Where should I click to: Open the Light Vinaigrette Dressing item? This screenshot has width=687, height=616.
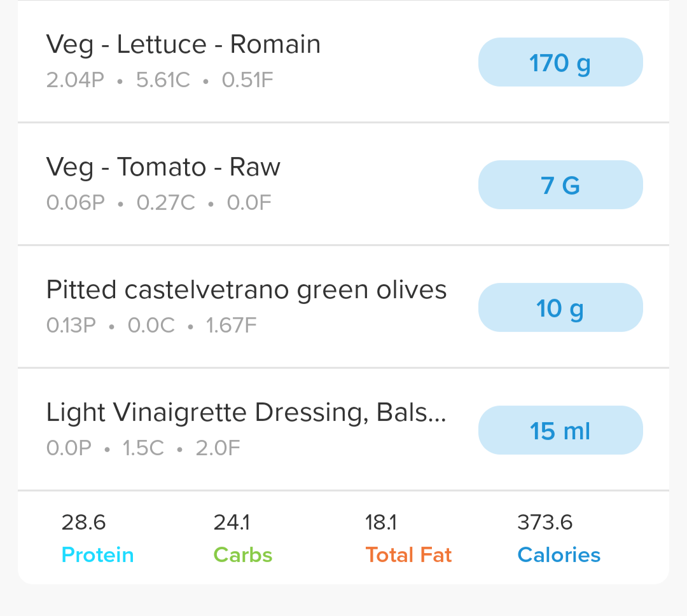click(246, 413)
